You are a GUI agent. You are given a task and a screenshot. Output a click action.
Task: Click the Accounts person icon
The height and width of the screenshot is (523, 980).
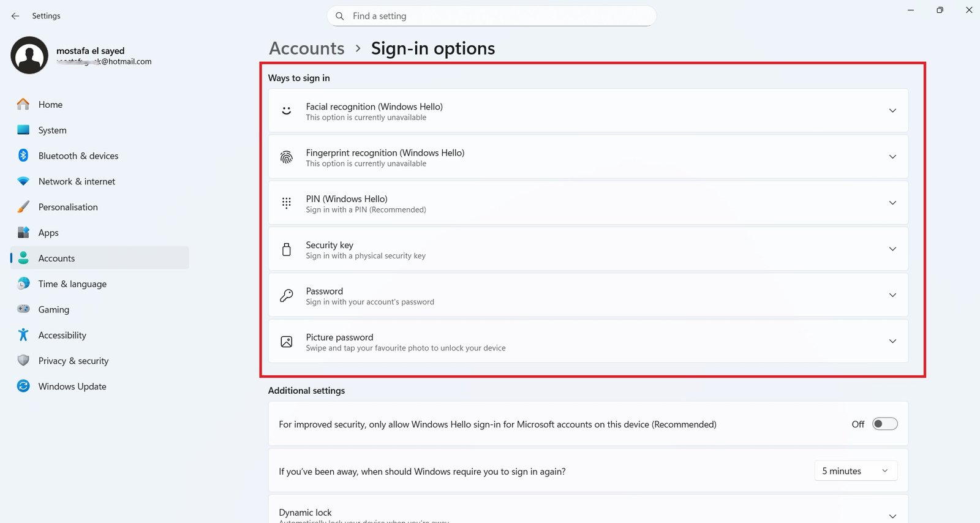click(23, 258)
